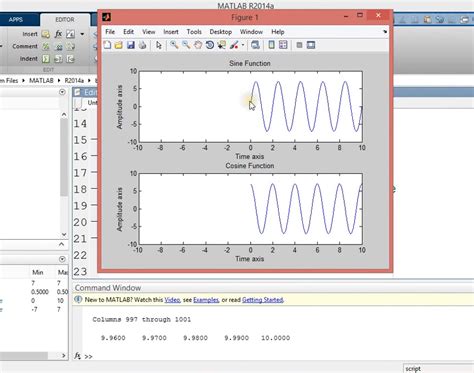The height and width of the screenshot is (373, 474).
Task: Open the brush color dropdown arrow
Action: [x=243, y=45]
